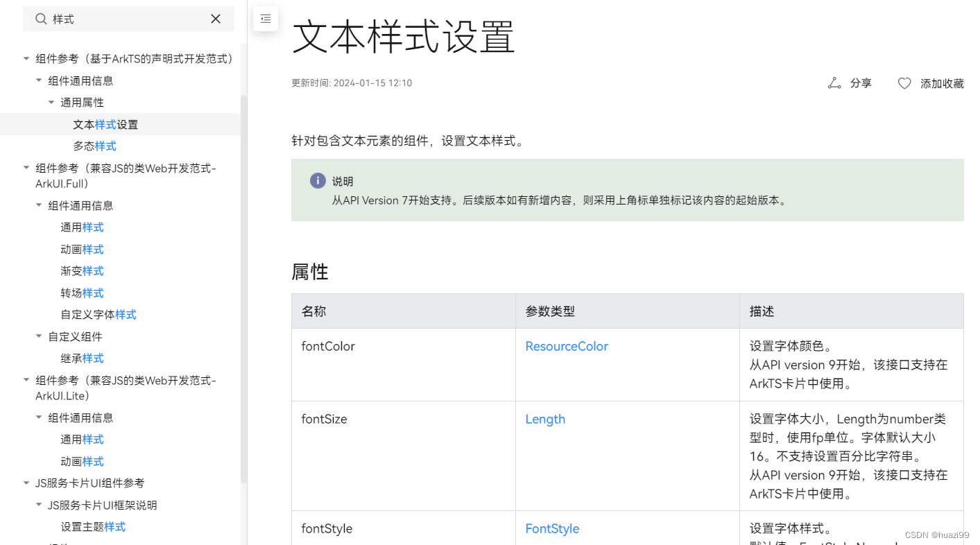The image size is (980, 545).
Task: Click the search magnifier icon
Action: pos(42,19)
